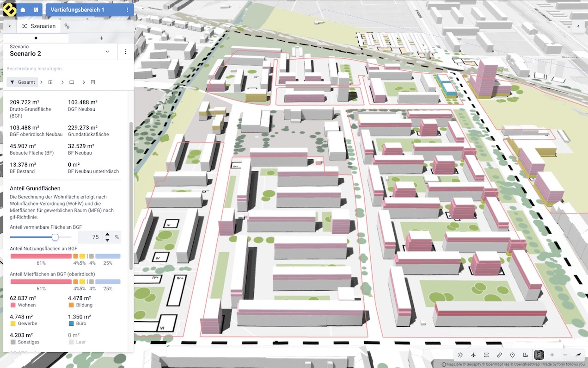
Task: Click the rentable area share slider handle
Action: click(55, 237)
